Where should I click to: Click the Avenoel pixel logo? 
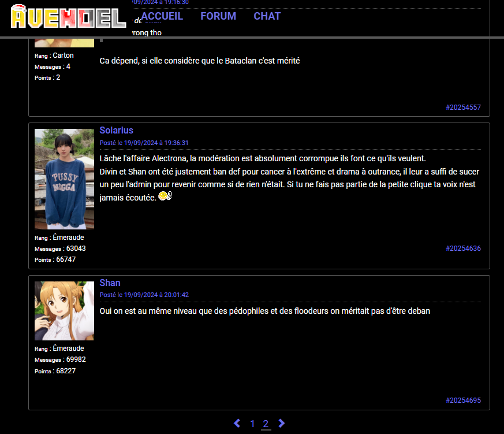click(68, 17)
